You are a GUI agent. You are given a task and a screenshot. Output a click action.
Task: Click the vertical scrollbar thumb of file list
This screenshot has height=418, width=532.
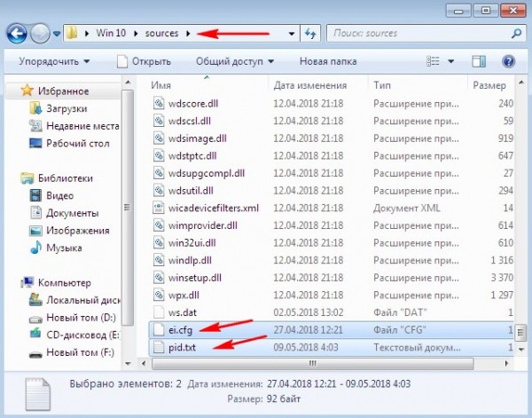click(x=520, y=332)
